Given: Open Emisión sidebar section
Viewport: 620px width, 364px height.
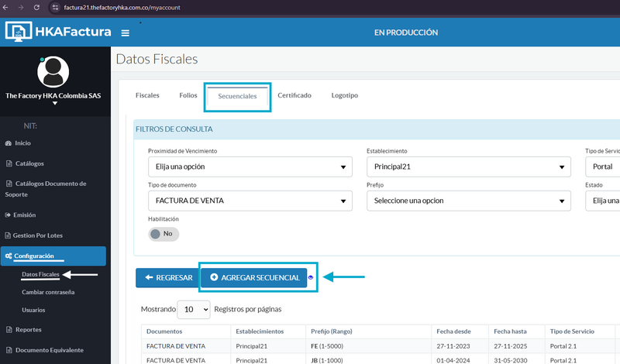Looking at the screenshot, I should pyautogui.click(x=25, y=215).
